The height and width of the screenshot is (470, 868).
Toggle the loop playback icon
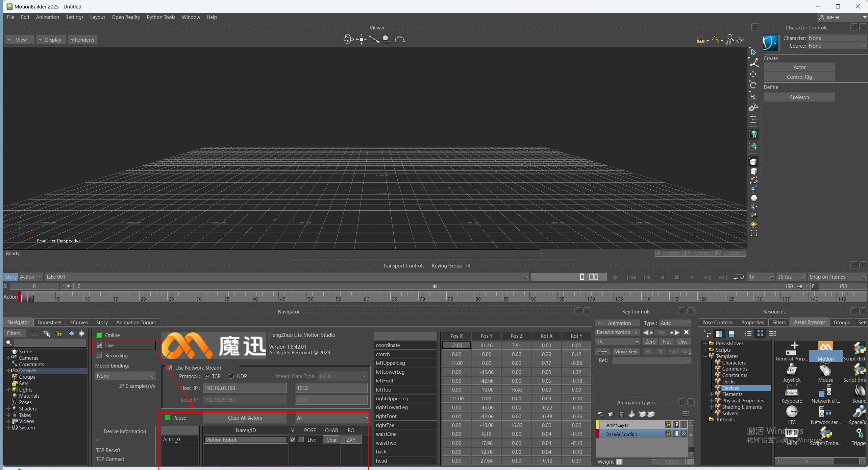pyautogui.click(x=739, y=277)
